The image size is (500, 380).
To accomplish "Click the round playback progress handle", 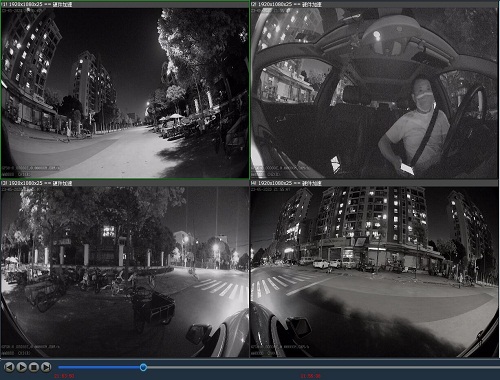I will [143, 367].
